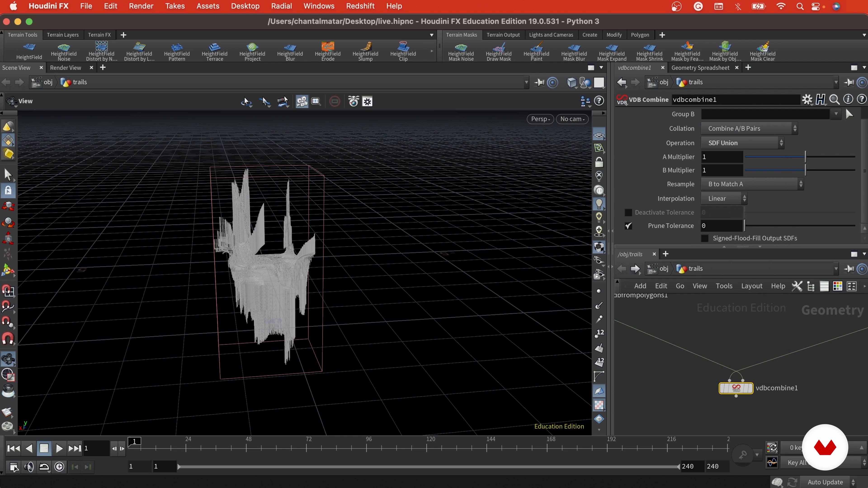
Task: Open the network editor Add menu
Action: pos(640,286)
